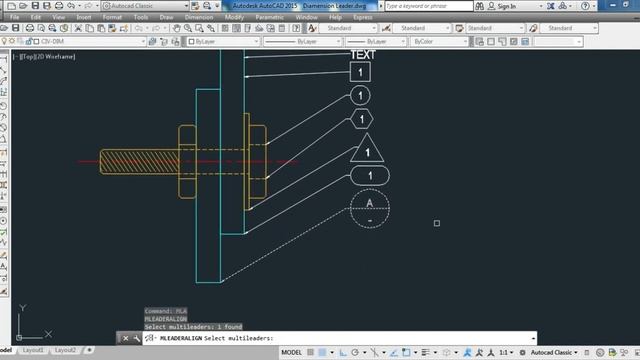Open the multileader style Standard dropdown

(569, 28)
